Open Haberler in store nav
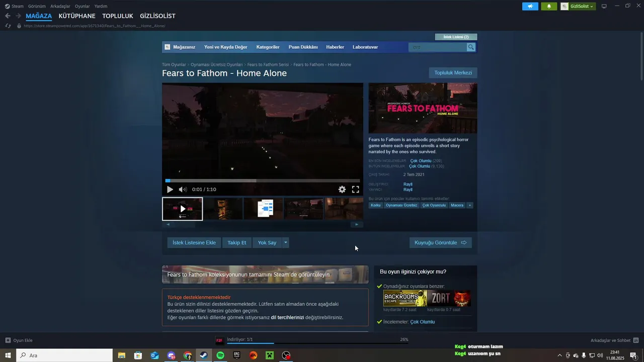This screenshot has width=644, height=362. tap(335, 47)
